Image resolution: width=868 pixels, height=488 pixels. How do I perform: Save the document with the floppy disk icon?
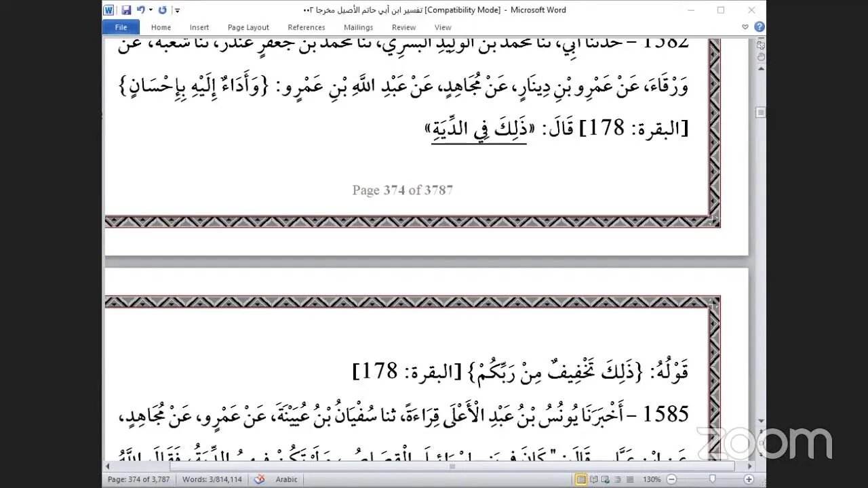tap(126, 10)
